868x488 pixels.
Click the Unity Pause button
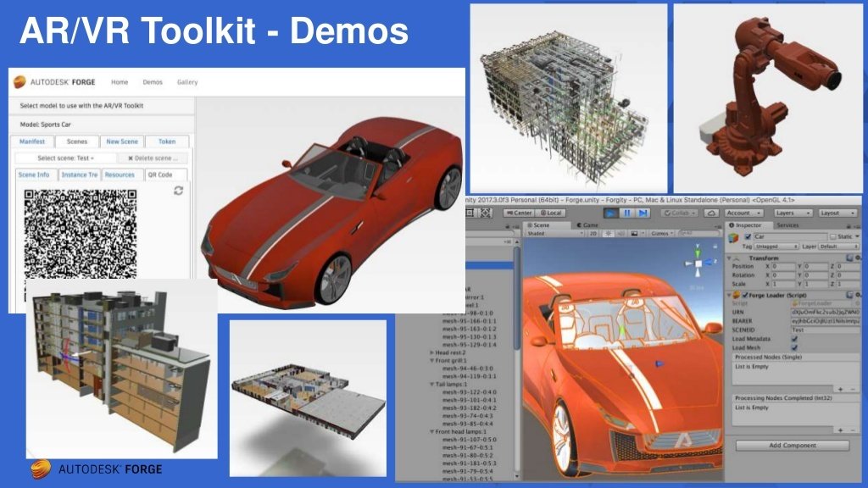[x=626, y=213]
